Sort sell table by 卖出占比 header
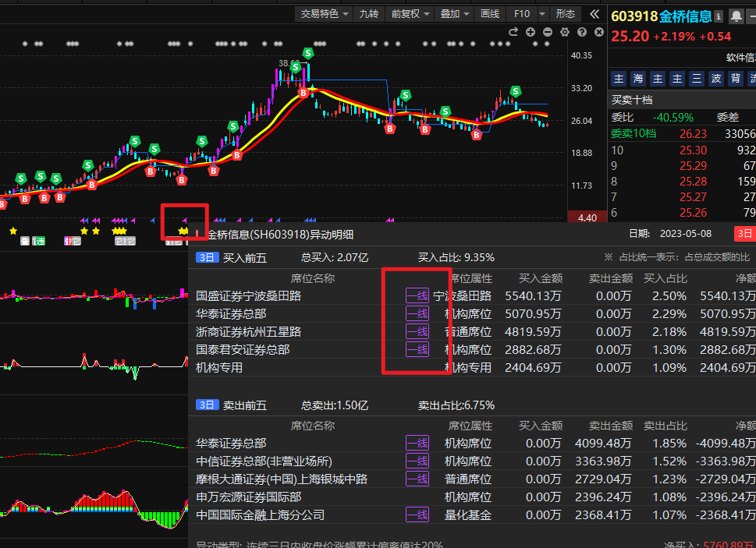The image size is (756, 548). tap(665, 426)
